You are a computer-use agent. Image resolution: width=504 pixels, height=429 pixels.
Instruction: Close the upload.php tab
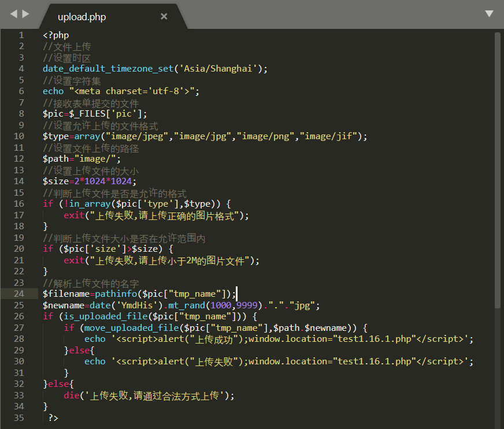click(164, 16)
